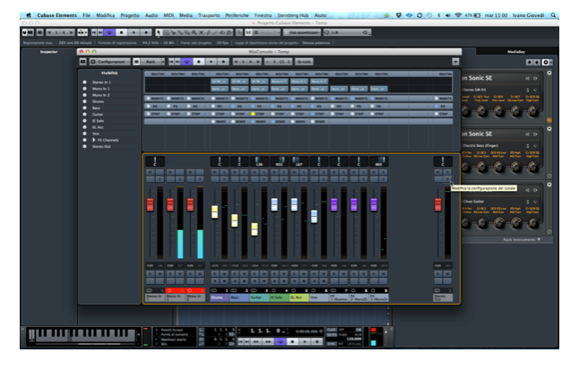588x370 pixels.
Task: Click the El Solo channel name label
Action: coord(279,297)
